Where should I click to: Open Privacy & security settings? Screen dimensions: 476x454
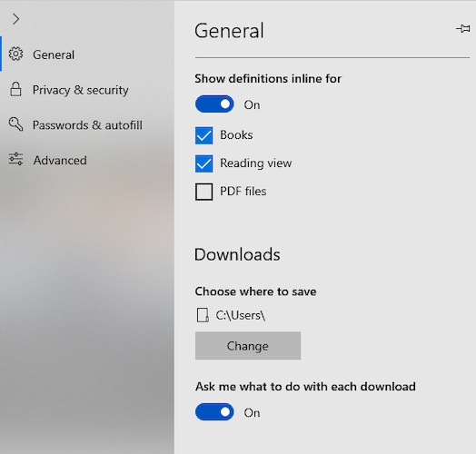(x=87, y=90)
